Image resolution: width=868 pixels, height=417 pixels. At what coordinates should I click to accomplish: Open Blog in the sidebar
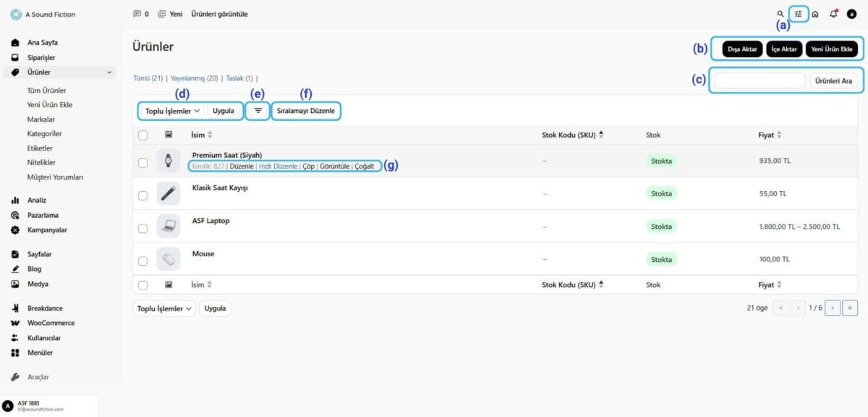coord(34,269)
